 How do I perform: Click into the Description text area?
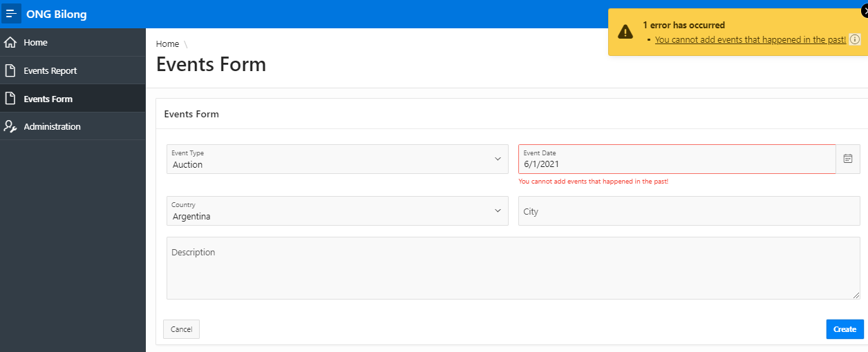point(513,268)
